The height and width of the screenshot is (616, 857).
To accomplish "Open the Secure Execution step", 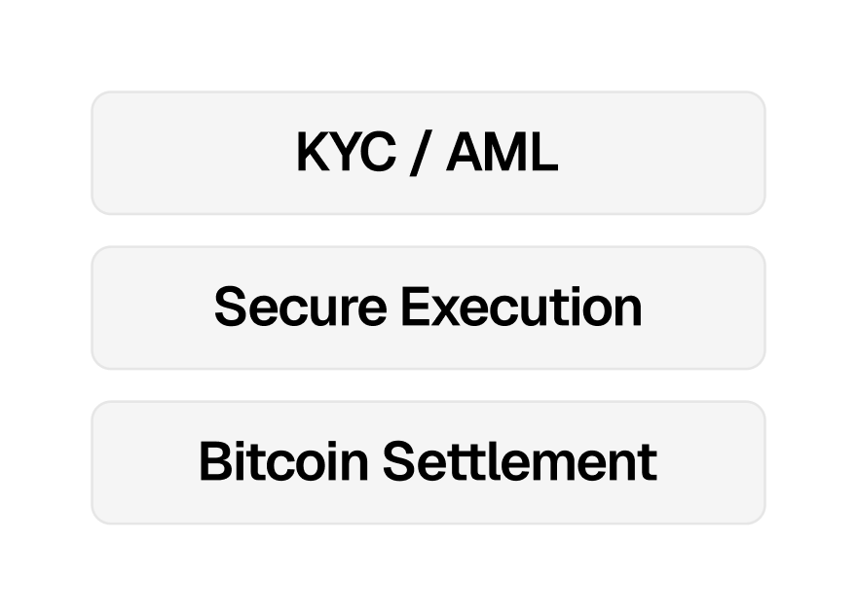I will pyautogui.click(x=428, y=308).
